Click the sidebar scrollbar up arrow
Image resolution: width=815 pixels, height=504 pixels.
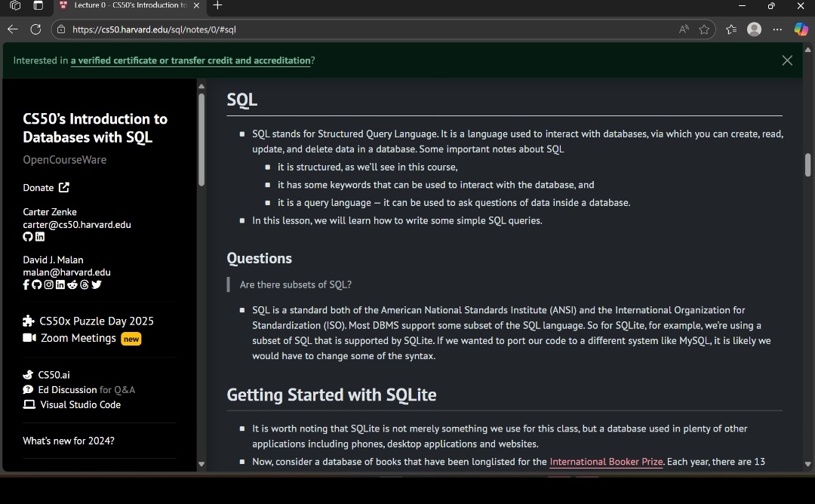201,86
